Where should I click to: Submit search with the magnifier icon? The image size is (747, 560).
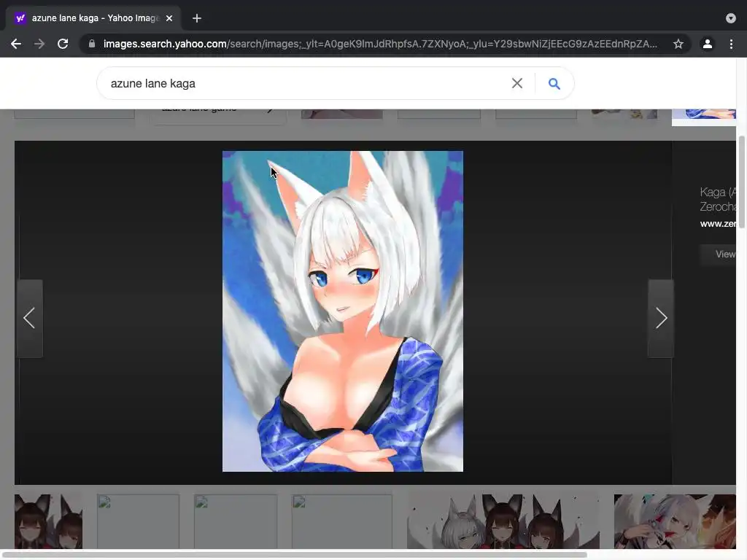554,83
